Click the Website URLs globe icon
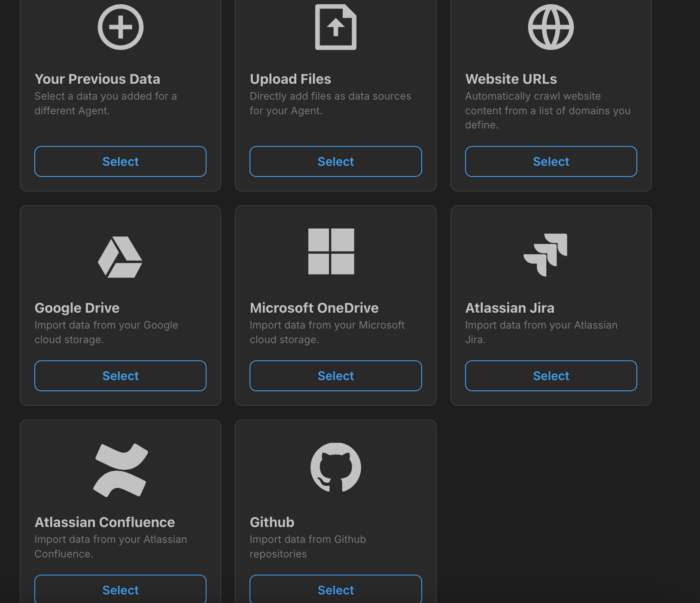The height and width of the screenshot is (603, 700). pyautogui.click(x=551, y=27)
